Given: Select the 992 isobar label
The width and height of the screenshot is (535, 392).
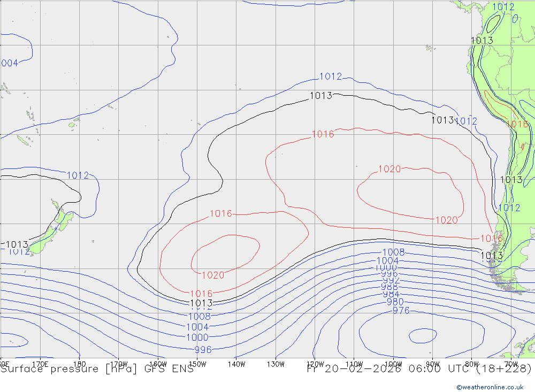Looking at the screenshot, I should pos(391,280).
